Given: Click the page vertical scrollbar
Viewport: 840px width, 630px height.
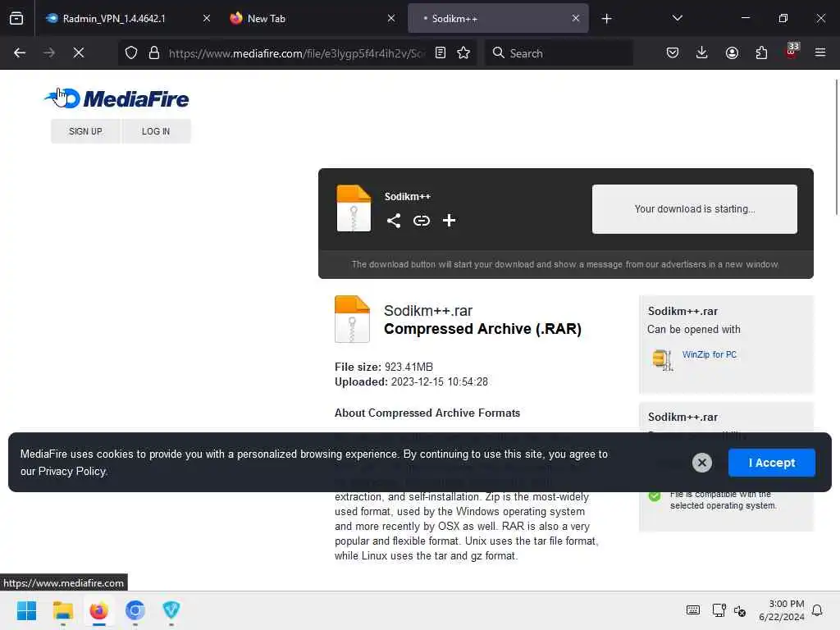Looking at the screenshot, I should pos(836,148).
